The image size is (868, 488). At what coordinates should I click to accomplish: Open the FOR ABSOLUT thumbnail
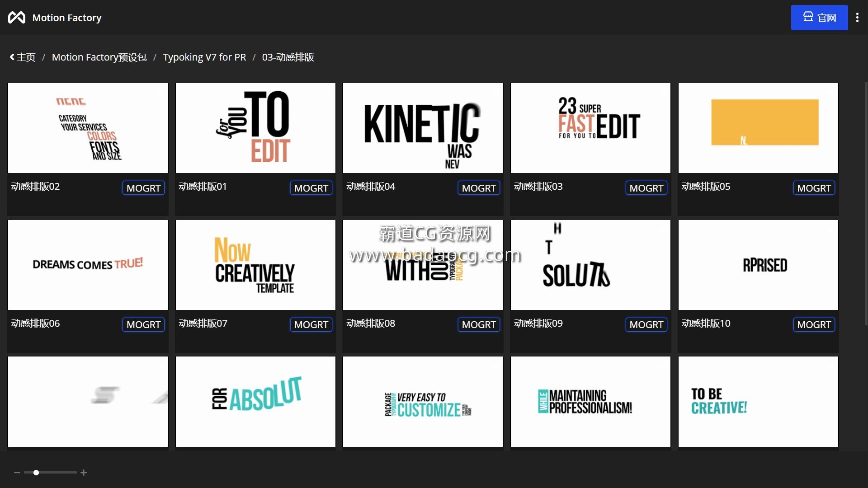(255, 402)
